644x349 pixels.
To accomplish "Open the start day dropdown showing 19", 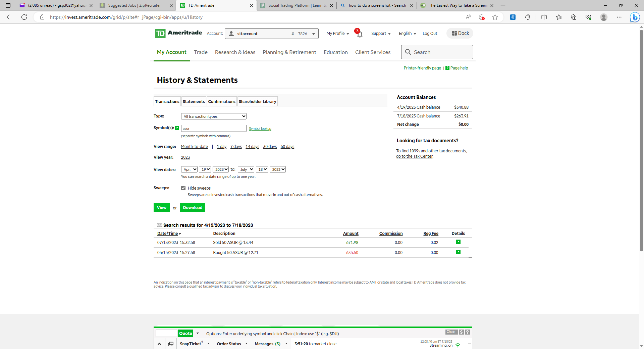I will click(x=205, y=169).
